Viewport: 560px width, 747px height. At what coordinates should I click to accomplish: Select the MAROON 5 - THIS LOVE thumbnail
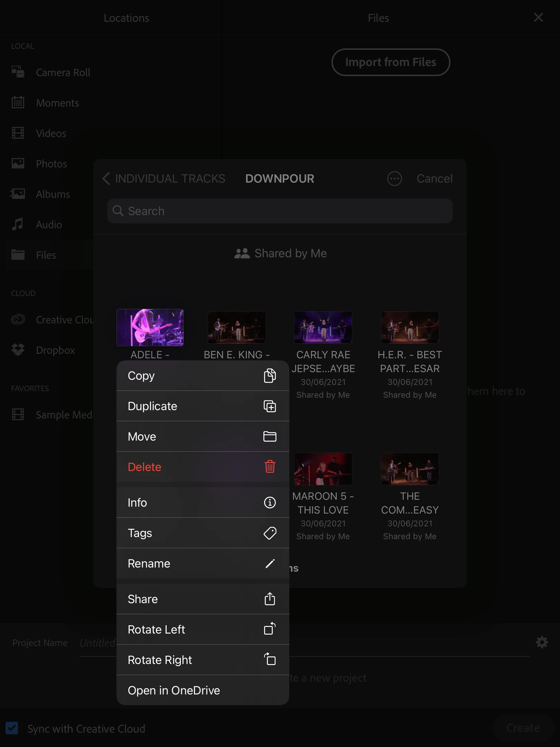point(323,469)
